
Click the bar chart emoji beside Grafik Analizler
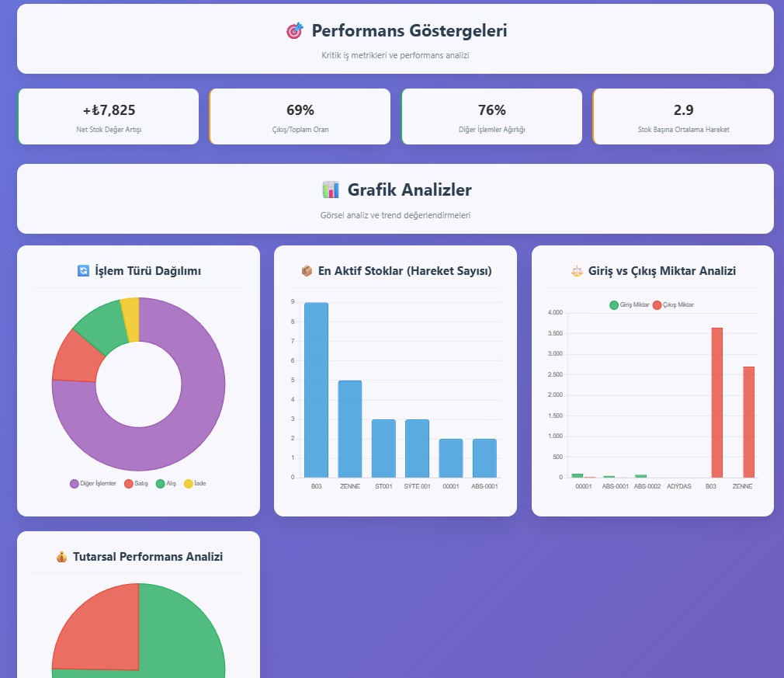click(x=331, y=189)
